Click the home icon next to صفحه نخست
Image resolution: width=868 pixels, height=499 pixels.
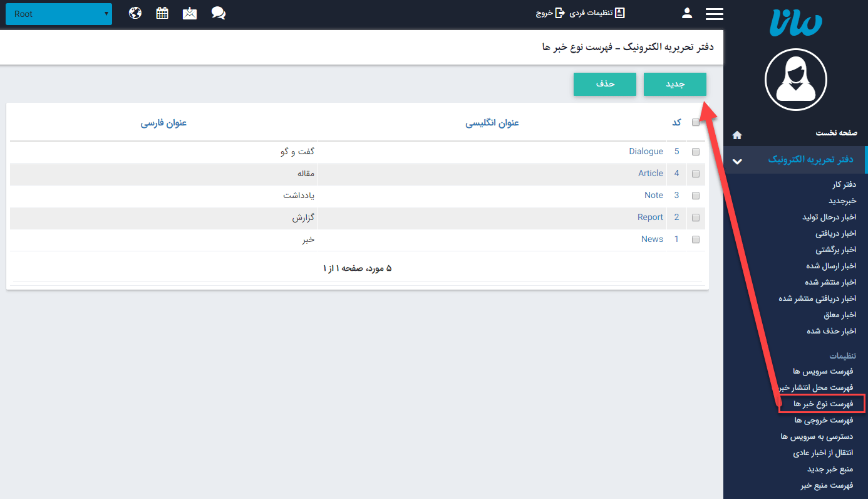[737, 134]
